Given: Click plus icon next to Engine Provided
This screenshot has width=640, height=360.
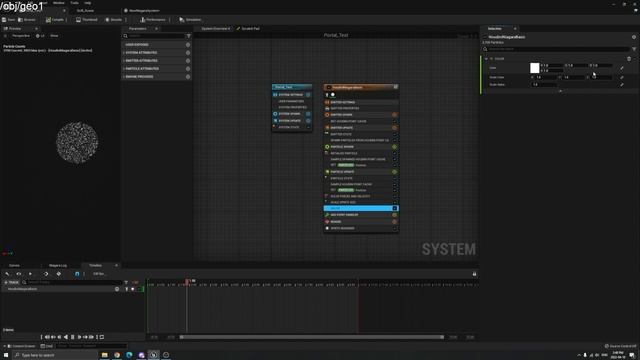Looking at the screenshot, I should [x=188, y=77].
